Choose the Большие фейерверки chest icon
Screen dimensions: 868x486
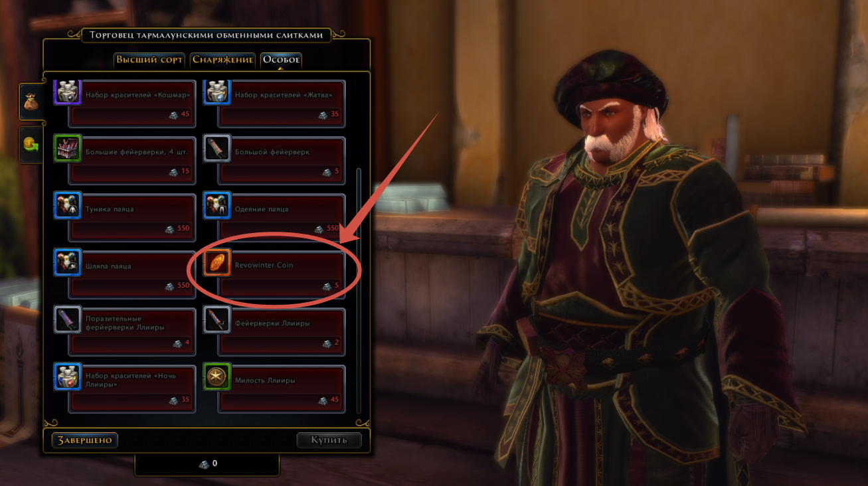68,148
